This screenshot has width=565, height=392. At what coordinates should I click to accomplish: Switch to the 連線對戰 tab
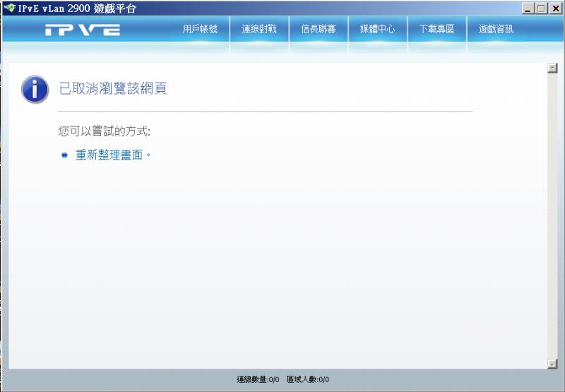pyautogui.click(x=259, y=29)
